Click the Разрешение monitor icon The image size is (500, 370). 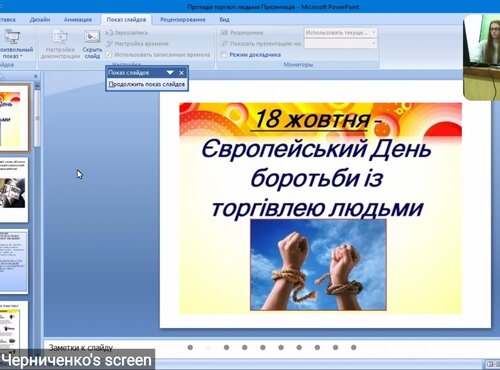pos(224,33)
